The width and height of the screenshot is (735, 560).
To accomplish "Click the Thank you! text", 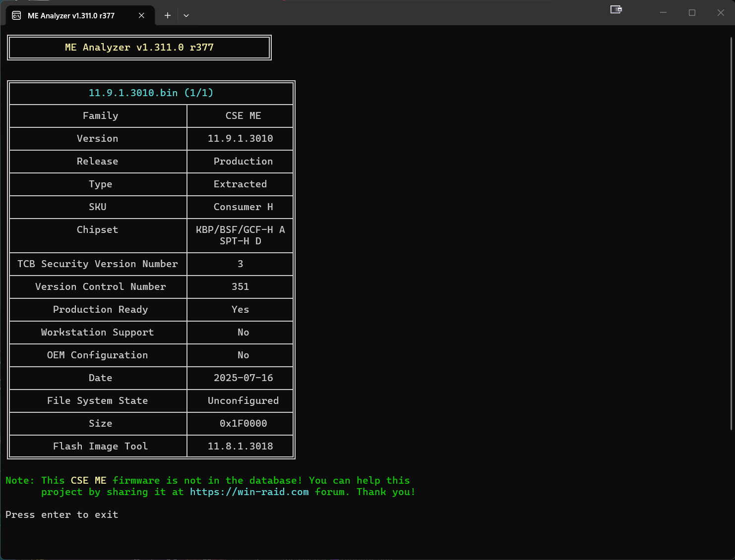I will 386,492.
